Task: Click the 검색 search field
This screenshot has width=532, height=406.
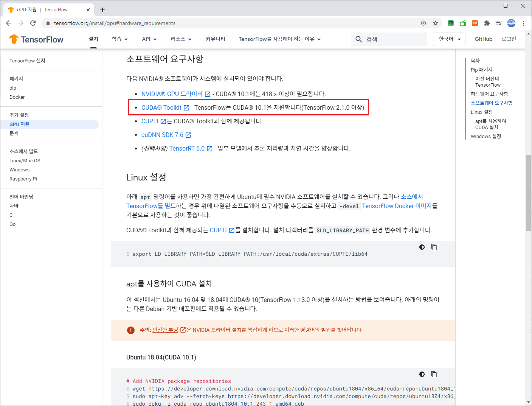Action: pyautogui.click(x=389, y=39)
